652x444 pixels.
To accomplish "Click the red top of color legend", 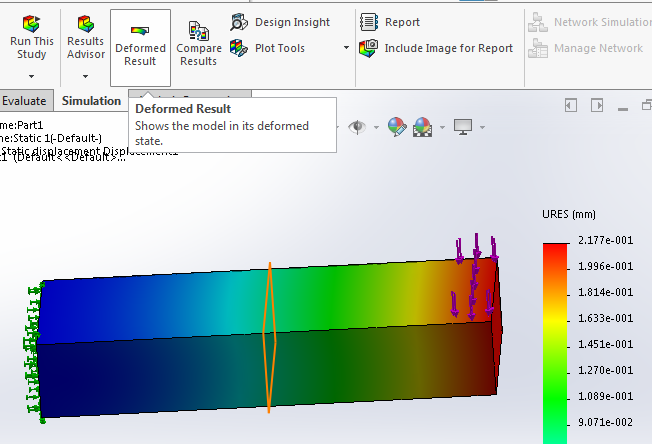I will (x=555, y=249).
